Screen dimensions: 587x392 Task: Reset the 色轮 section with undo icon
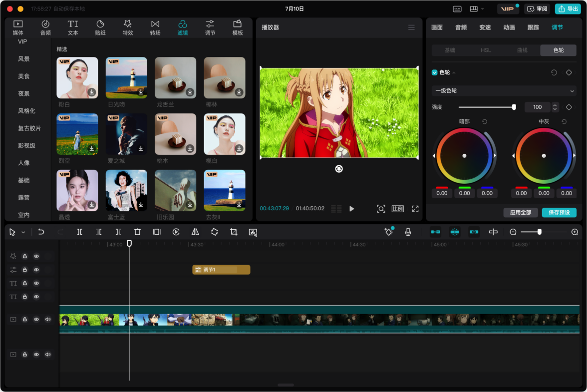coord(554,72)
